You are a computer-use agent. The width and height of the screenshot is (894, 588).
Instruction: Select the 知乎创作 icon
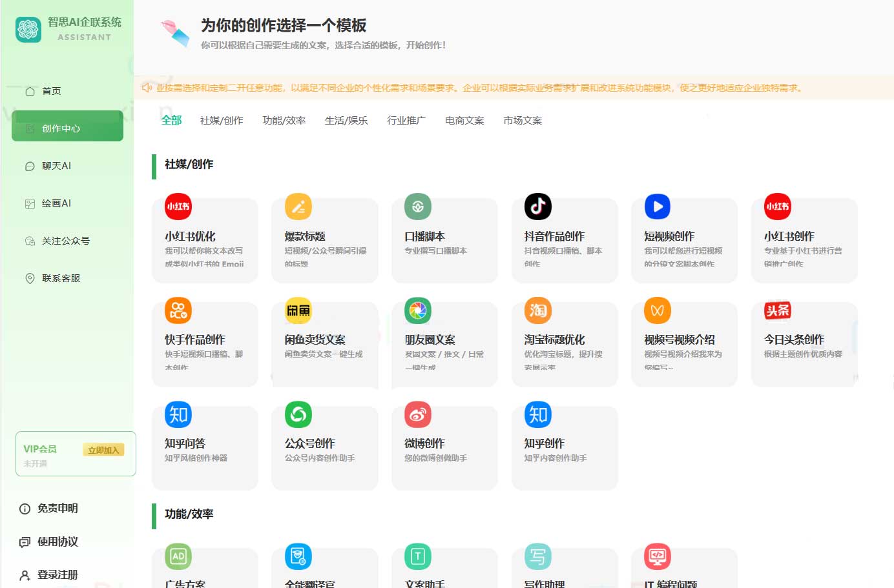pos(538,414)
